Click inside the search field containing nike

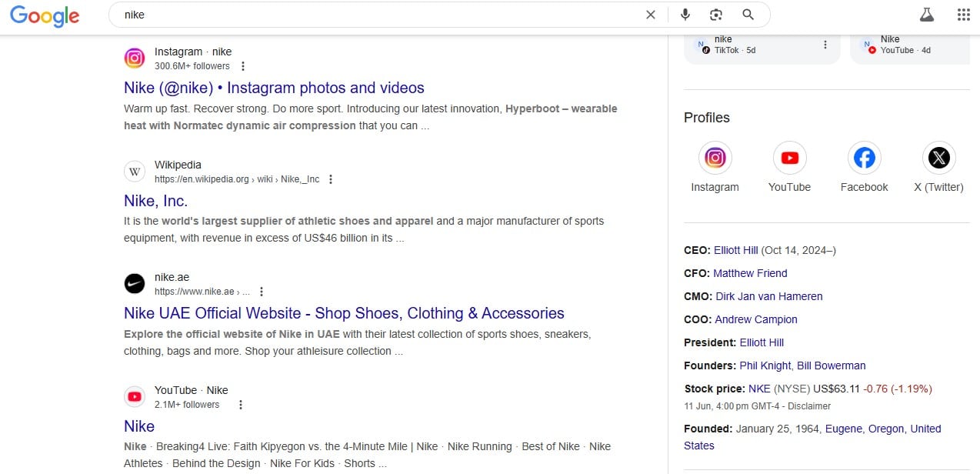coord(377,15)
